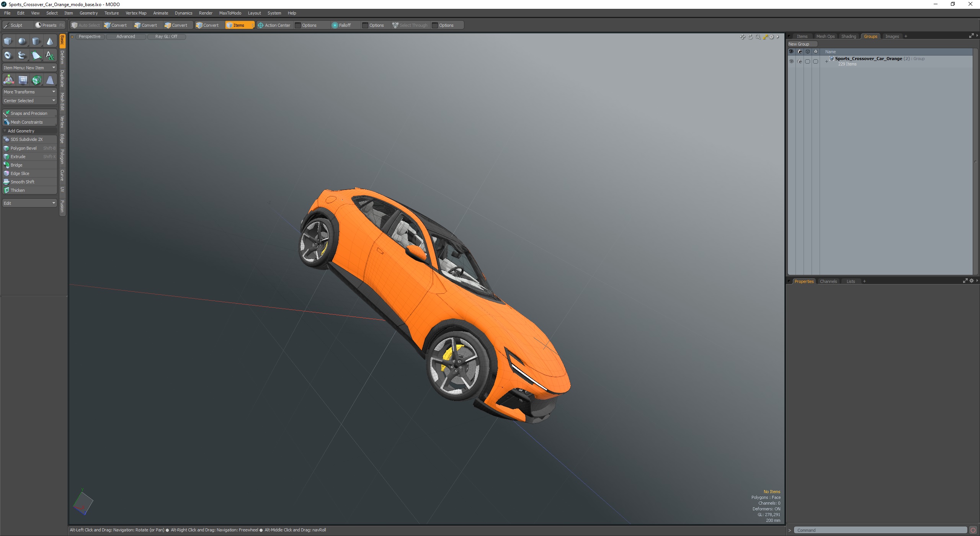Click the viewport axis orientation gizmo
980x536 pixels.
pos(83,502)
